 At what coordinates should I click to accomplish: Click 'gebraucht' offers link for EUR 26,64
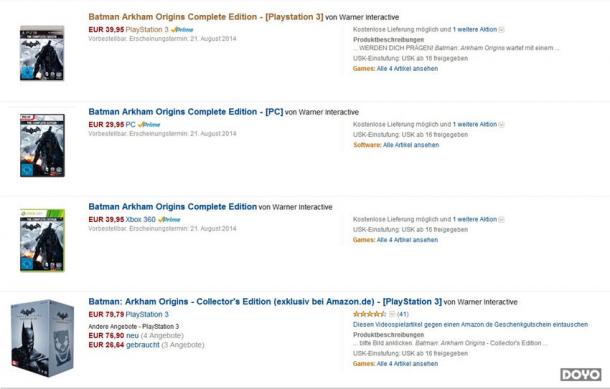[x=143, y=345]
